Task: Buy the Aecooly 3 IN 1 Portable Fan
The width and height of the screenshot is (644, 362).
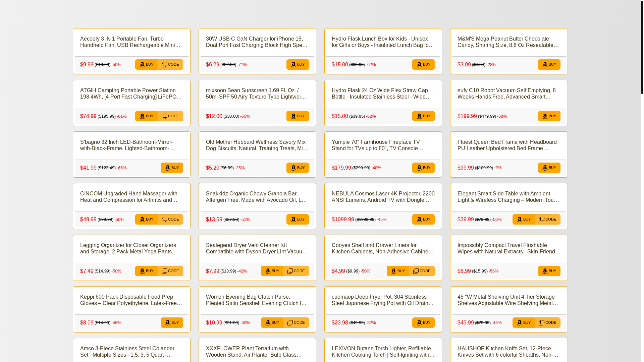Action: click(x=146, y=65)
